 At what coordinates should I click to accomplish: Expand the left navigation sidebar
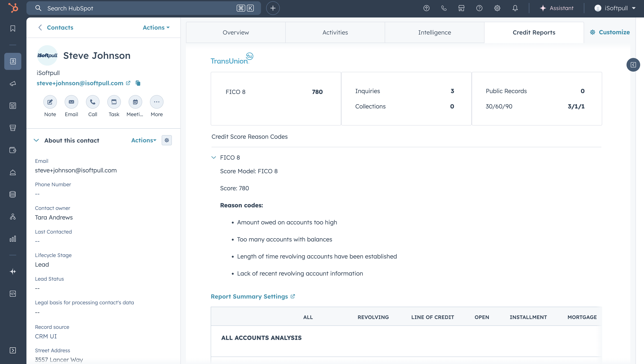13,350
